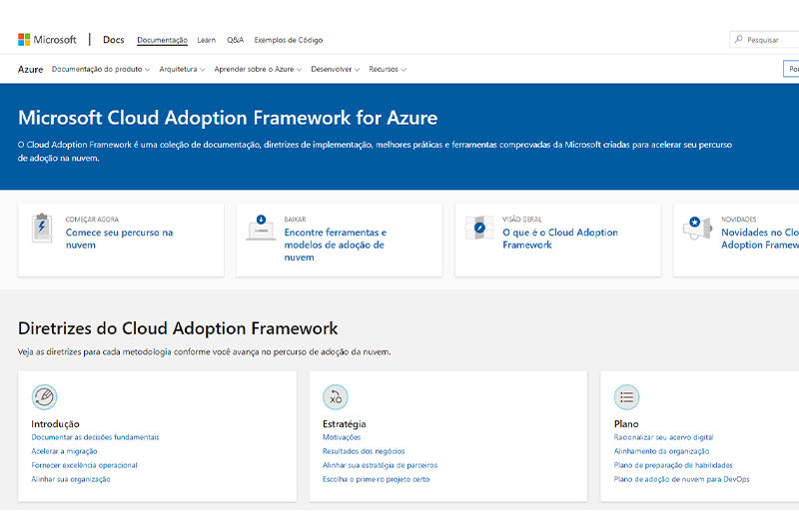Open the Desenvolver dropdown menu
The image size is (799, 532).
(x=336, y=69)
